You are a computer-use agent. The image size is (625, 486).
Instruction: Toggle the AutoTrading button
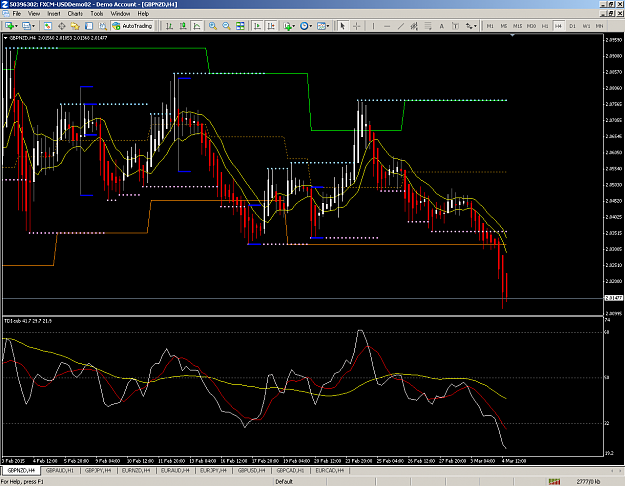pyautogui.click(x=132, y=26)
